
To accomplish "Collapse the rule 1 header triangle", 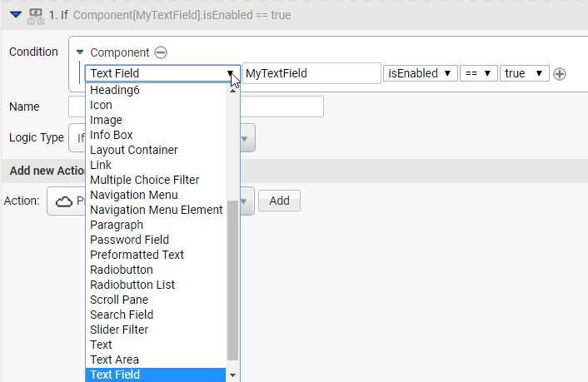I will [16, 15].
